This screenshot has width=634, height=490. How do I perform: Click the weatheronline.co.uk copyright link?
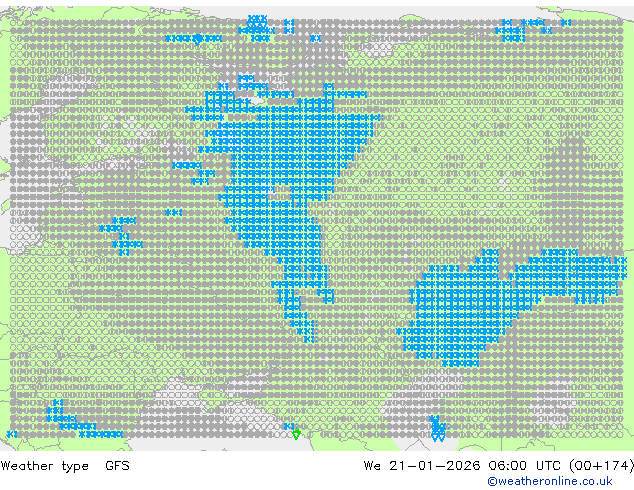(549, 481)
